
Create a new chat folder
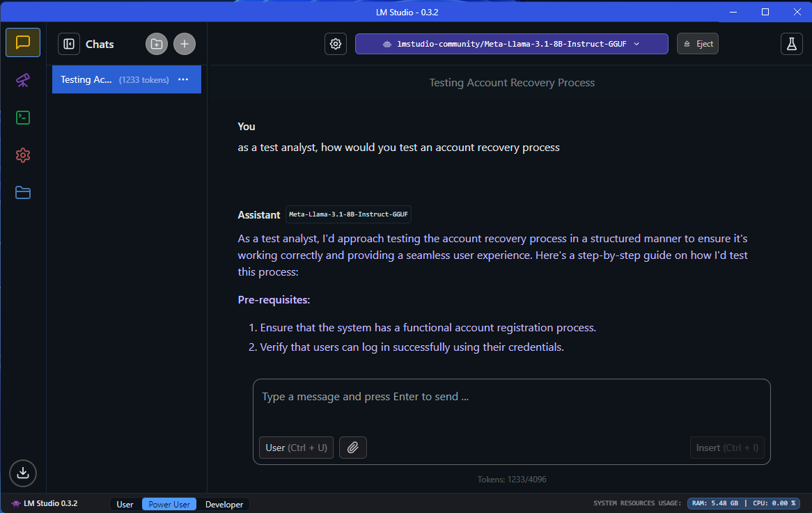(157, 44)
